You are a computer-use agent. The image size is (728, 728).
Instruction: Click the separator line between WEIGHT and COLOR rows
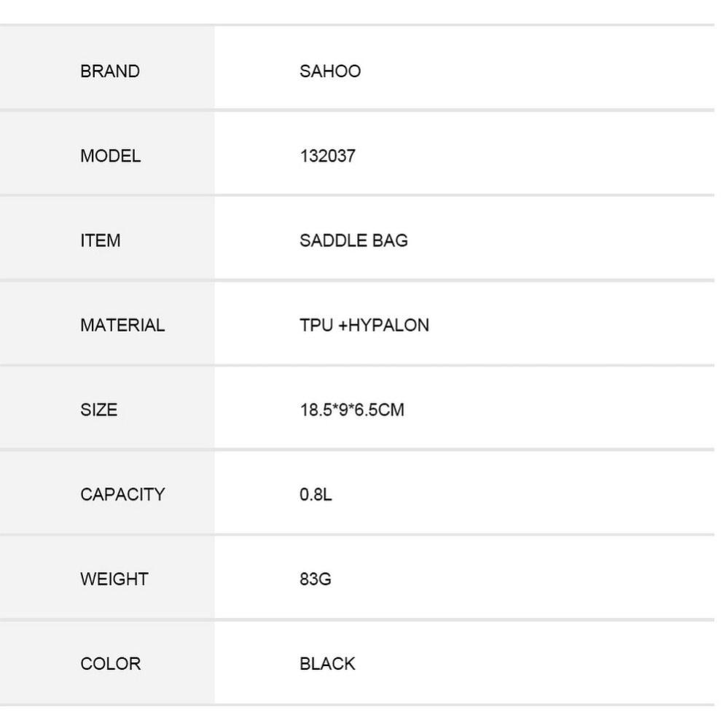[x=357, y=619]
